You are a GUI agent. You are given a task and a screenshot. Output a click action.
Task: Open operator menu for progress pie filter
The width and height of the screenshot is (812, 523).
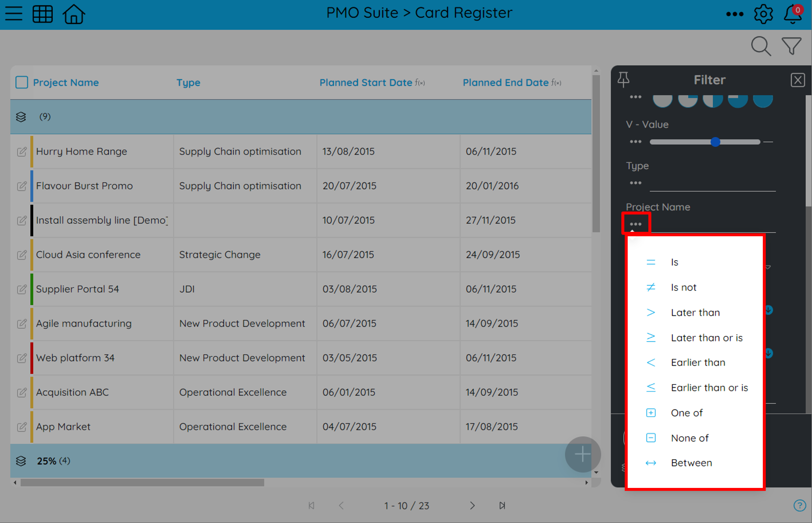(x=635, y=97)
